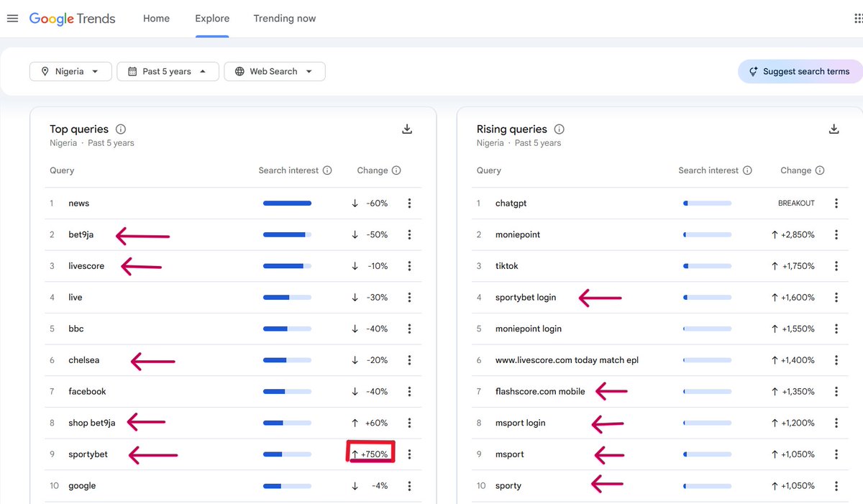Open the tiktok rising query
The width and height of the screenshot is (863, 504).
point(507,266)
